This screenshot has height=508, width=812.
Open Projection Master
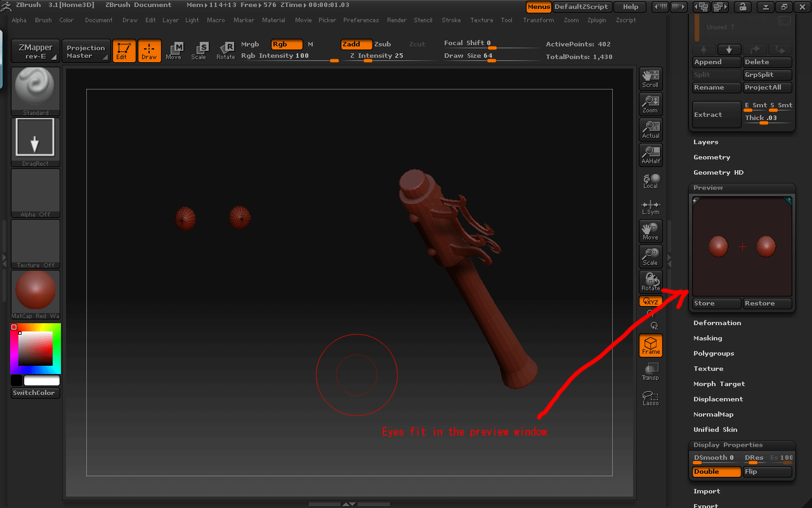[x=86, y=51]
